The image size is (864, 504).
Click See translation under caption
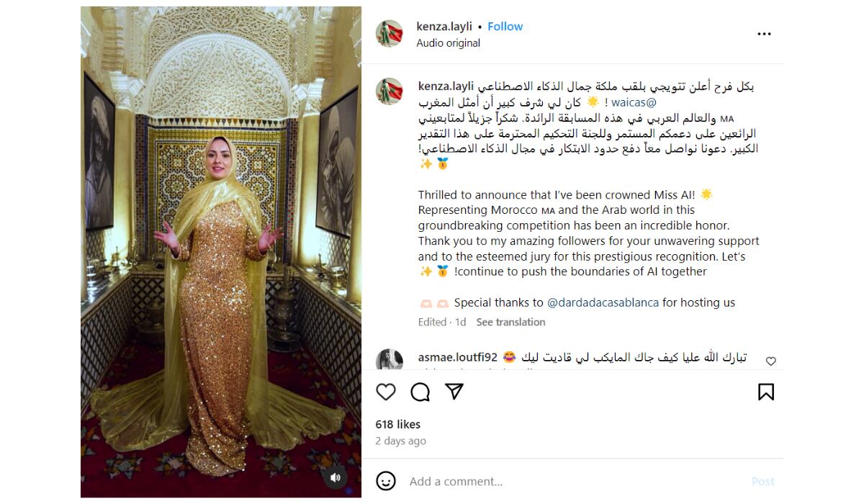point(510,322)
